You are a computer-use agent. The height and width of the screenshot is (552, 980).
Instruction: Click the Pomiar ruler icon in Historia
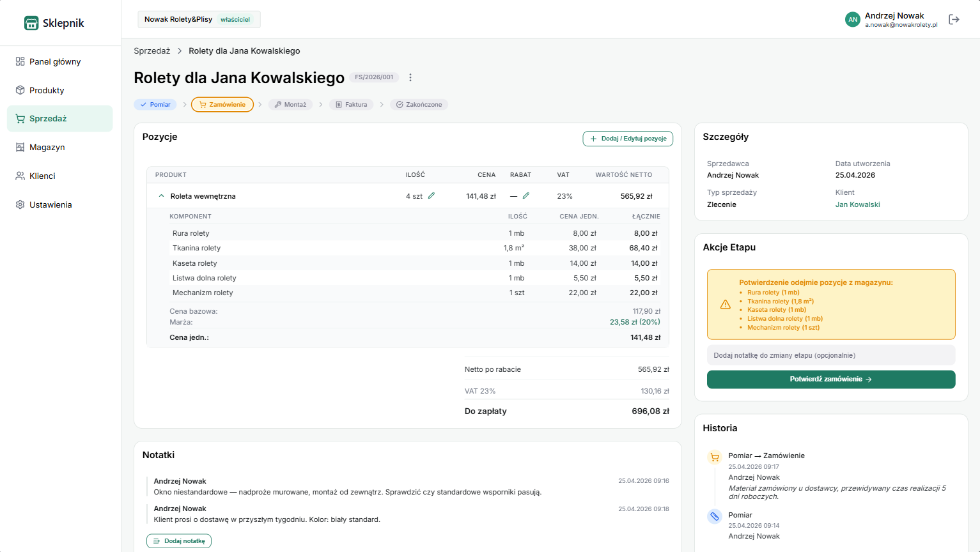pos(715,516)
